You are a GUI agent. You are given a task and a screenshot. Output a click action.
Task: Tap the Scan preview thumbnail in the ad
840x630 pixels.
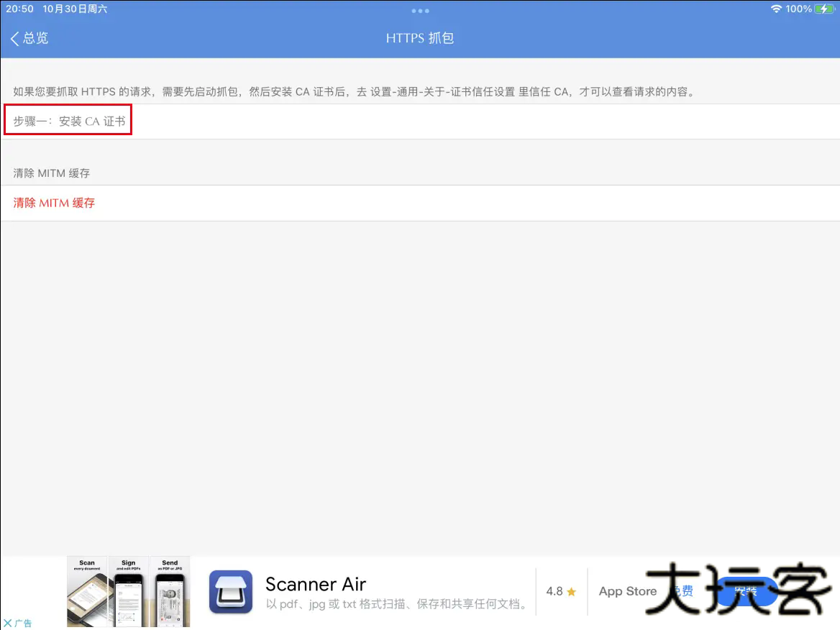86,591
